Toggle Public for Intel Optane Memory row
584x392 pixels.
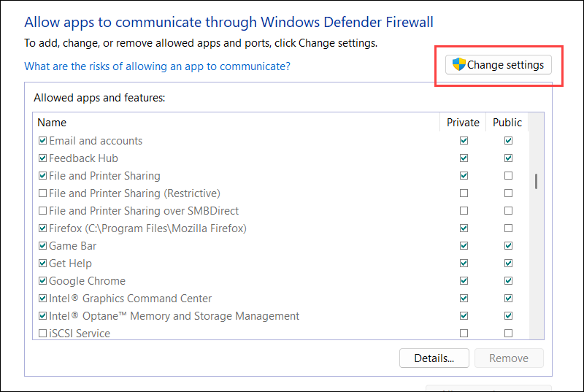508,315
